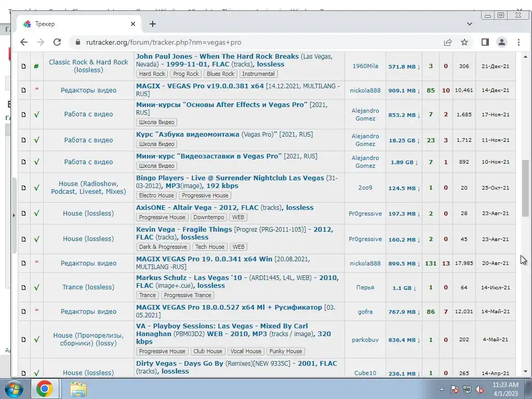Click topic icon for AxisONE Altair Vega row

pos(24,214)
